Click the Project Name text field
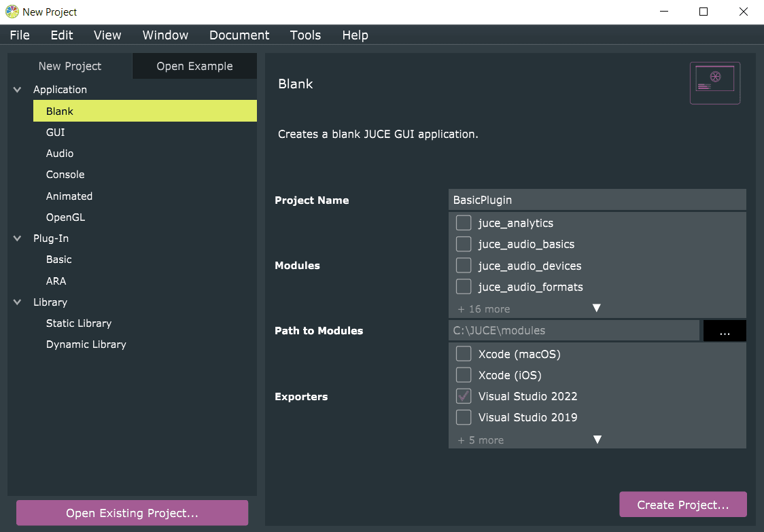The height and width of the screenshot is (532, 764). pyautogui.click(x=597, y=200)
